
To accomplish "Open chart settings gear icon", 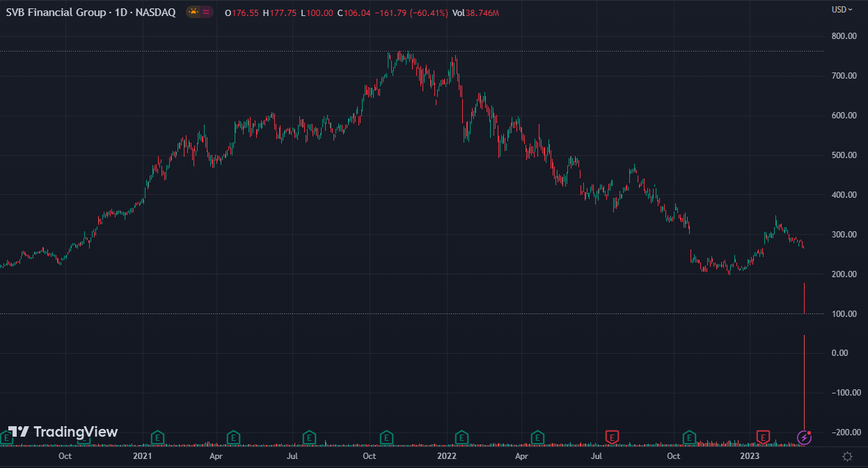I will click(x=847, y=457).
